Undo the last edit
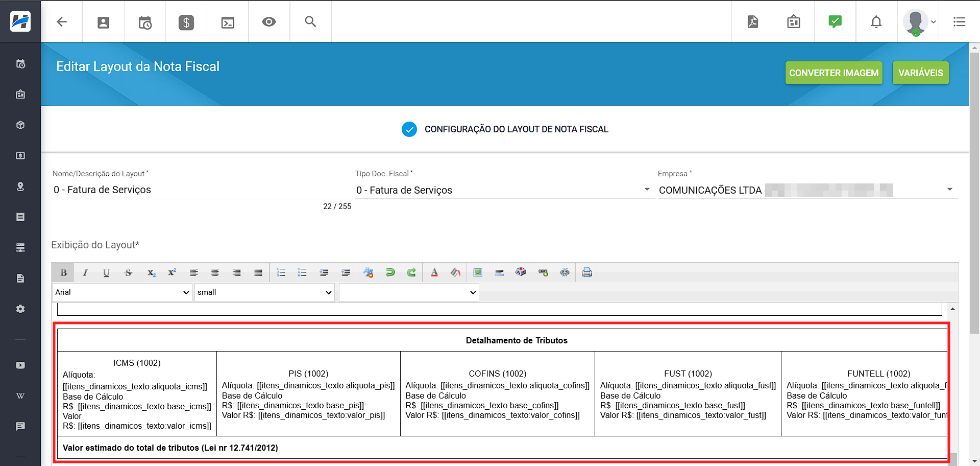 click(390, 273)
